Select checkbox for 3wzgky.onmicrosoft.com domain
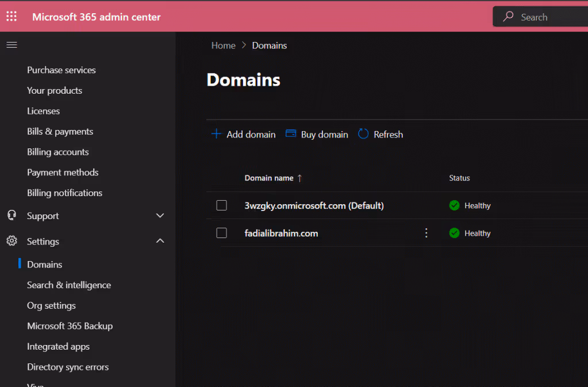This screenshot has width=588, height=387. [222, 205]
